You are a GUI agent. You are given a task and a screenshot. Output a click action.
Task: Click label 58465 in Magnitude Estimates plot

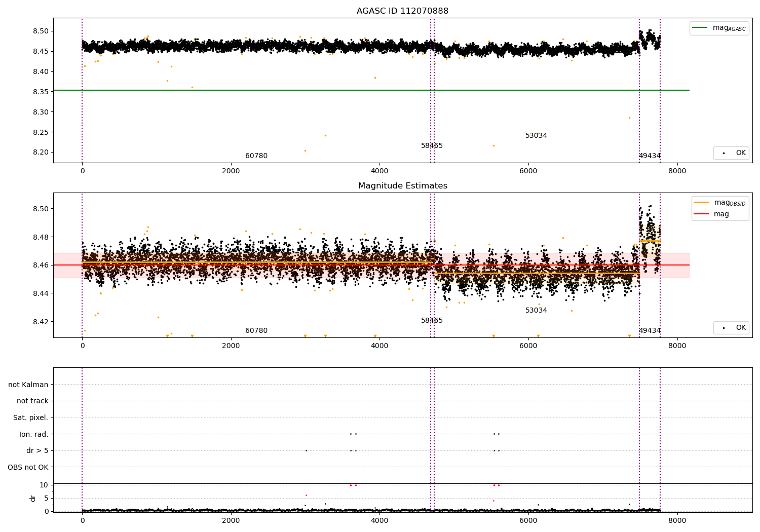[432, 321]
